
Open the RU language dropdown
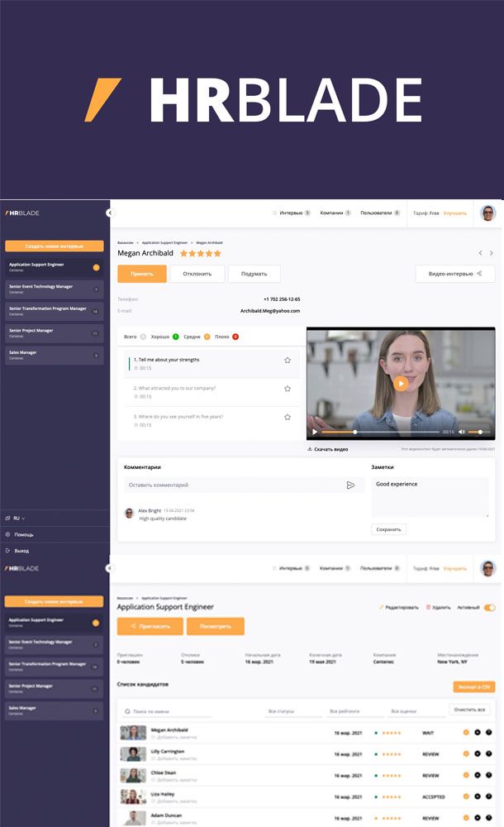tap(16, 519)
